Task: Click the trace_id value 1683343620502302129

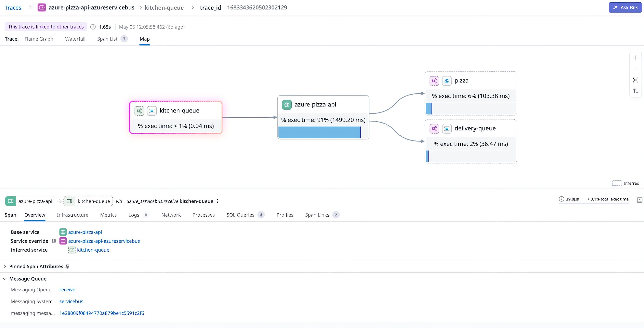Action: (x=257, y=8)
